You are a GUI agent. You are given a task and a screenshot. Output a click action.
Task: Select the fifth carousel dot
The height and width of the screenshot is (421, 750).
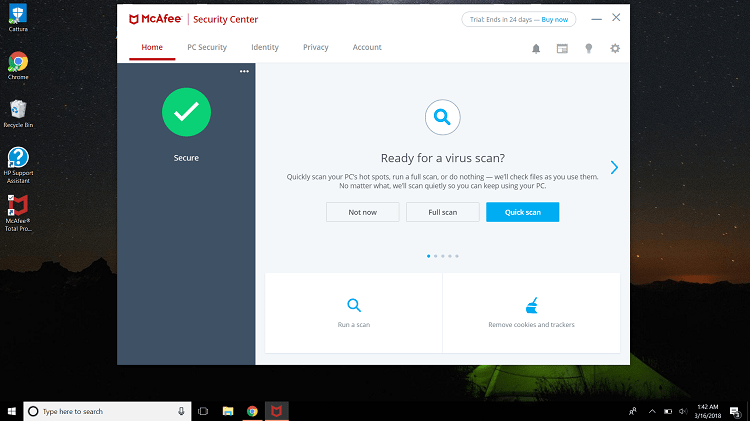[x=457, y=256]
